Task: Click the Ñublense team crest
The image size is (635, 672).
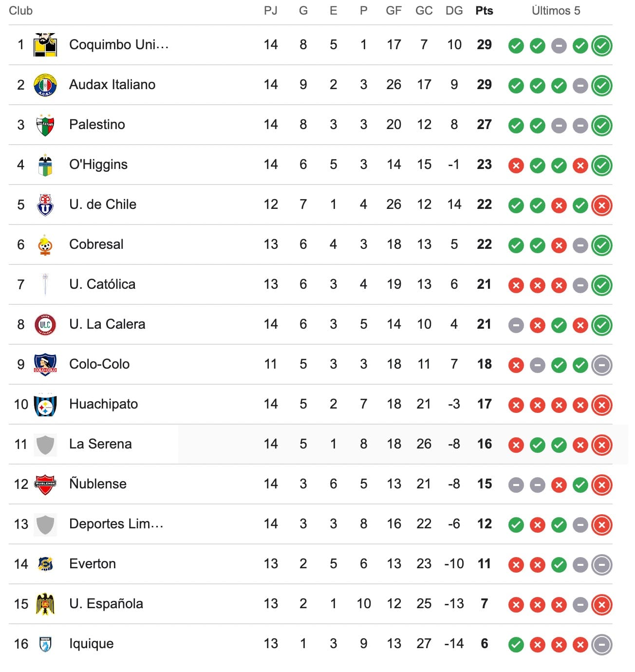Action: pyautogui.click(x=45, y=484)
